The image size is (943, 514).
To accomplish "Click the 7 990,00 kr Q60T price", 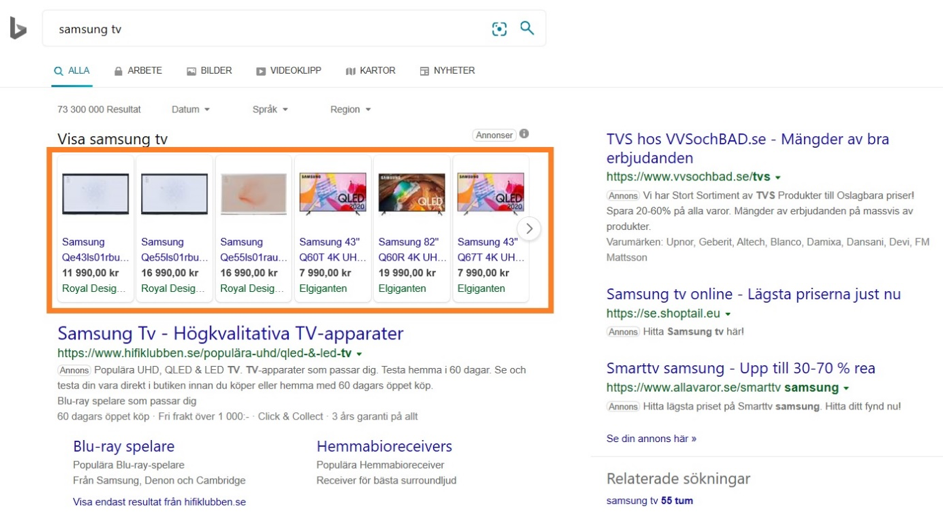I will 325,273.
